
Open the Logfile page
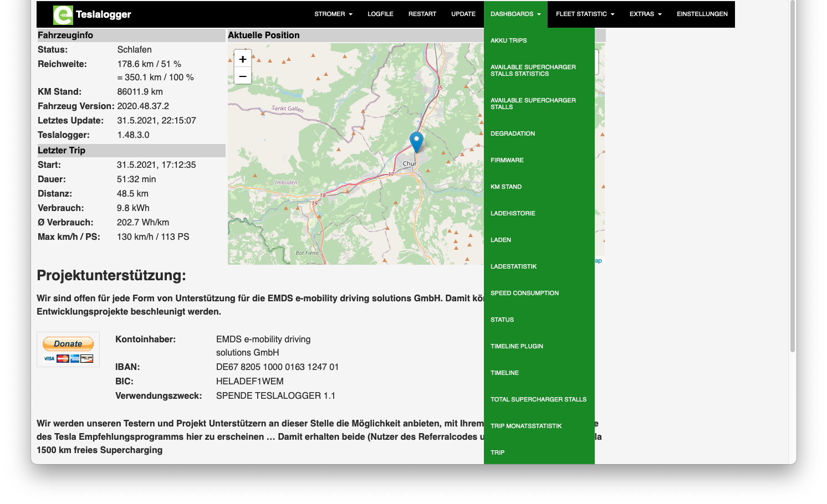[380, 14]
